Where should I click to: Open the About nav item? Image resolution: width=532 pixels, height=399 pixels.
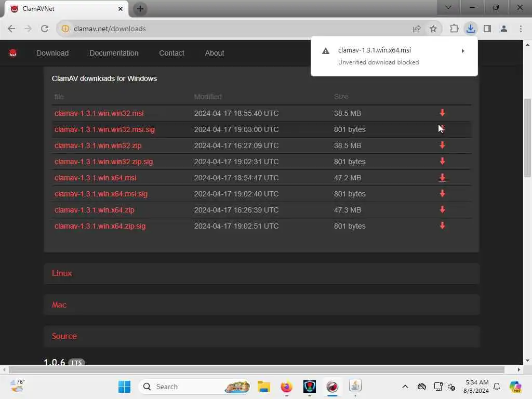tap(215, 54)
